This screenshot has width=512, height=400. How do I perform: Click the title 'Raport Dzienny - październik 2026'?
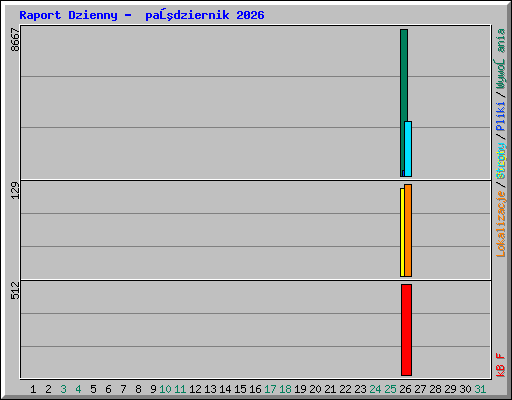142,15
